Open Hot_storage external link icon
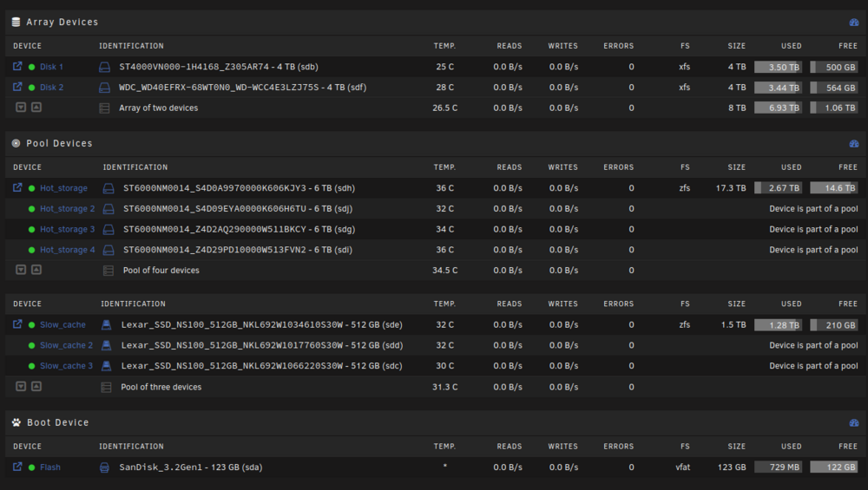The width and height of the screenshot is (868, 490). click(x=17, y=187)
